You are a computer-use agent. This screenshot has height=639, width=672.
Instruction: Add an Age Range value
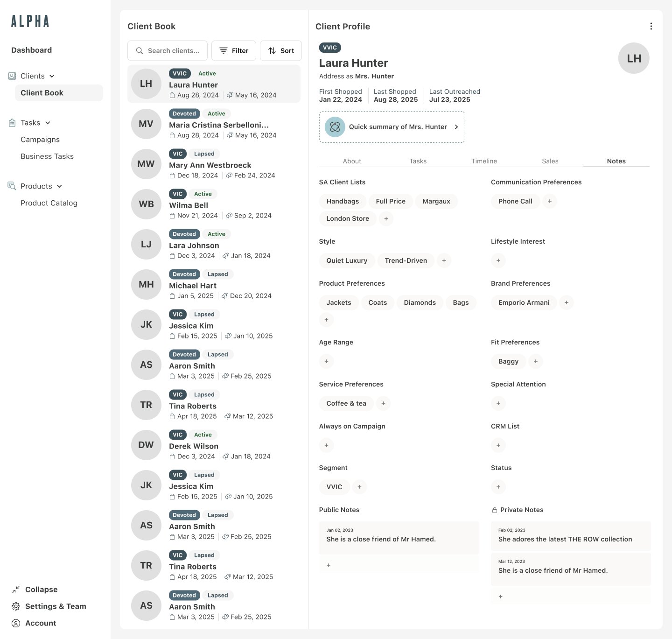(326, 361)
